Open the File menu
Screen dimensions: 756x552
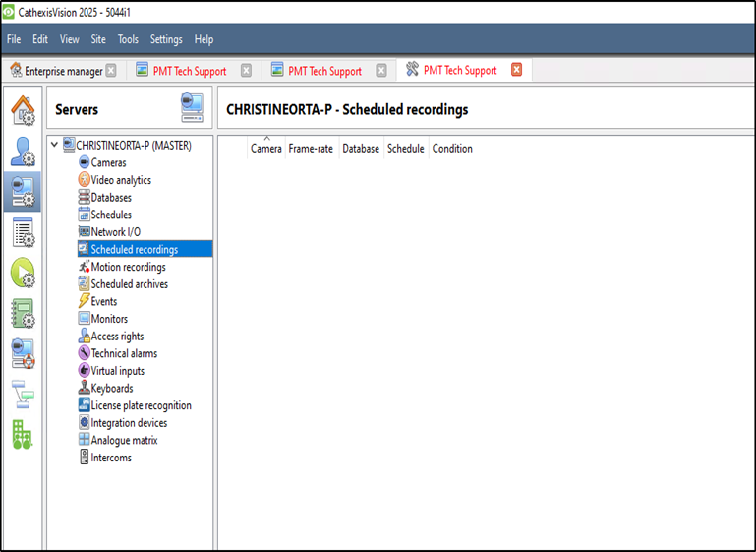coord(14,39)
